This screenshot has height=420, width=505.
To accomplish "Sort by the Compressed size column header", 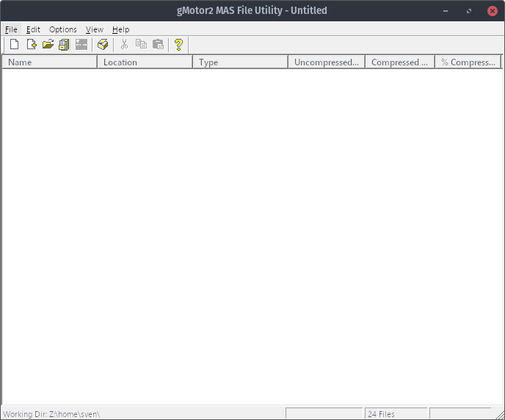I will pos(400,62).
